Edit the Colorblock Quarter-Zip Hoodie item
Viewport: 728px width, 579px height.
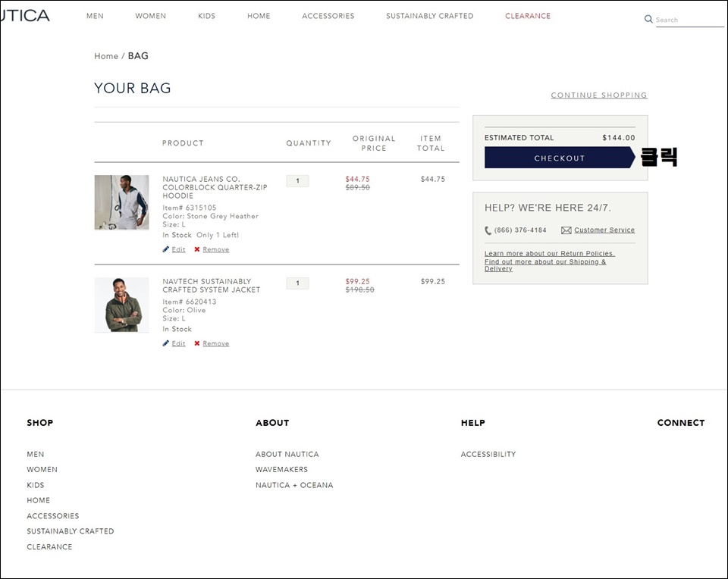178,249
